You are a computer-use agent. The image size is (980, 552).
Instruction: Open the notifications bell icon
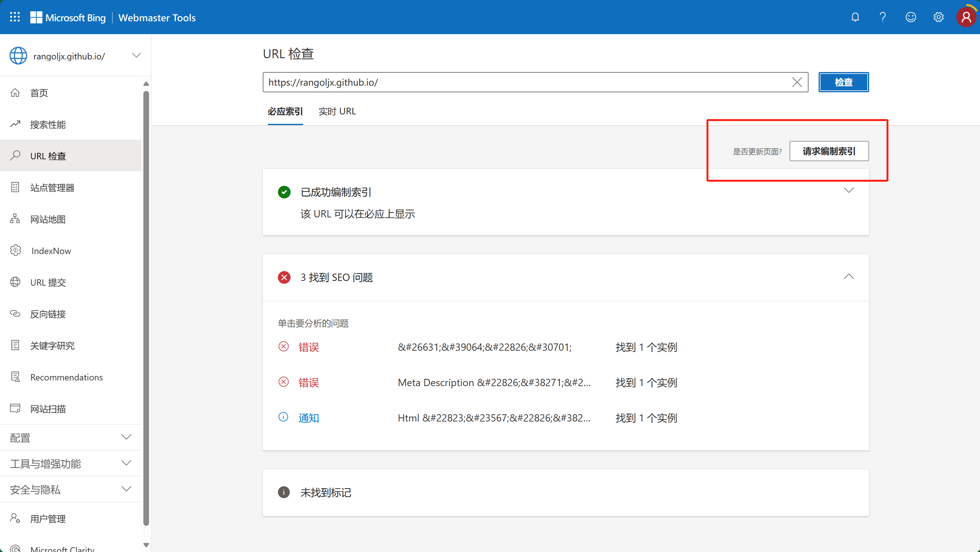coord(855,17)
